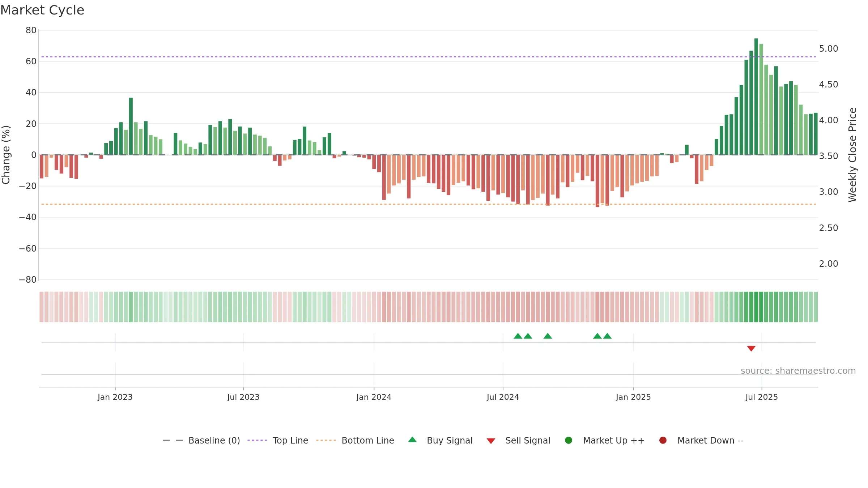Toggle the Market Down -- legend entry

tap(701, 440)
